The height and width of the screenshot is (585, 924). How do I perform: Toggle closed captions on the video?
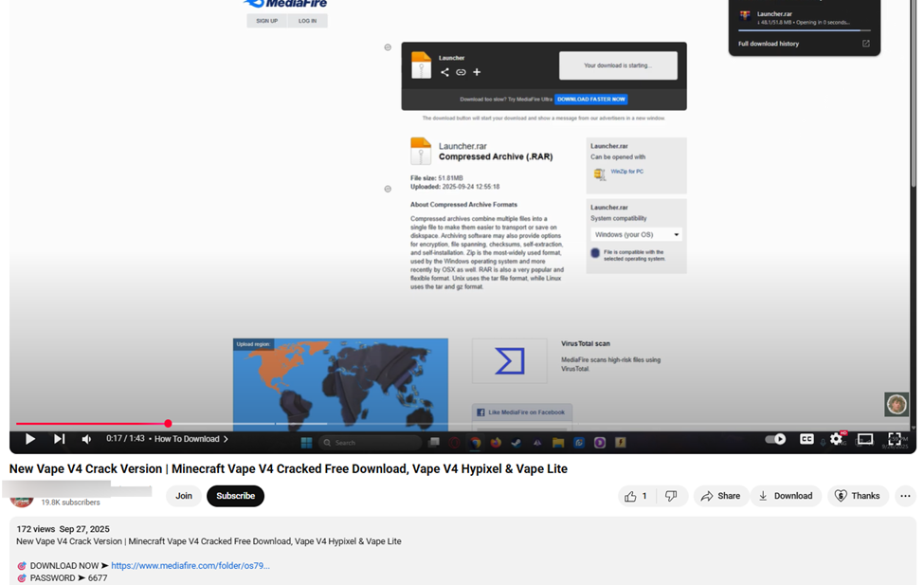click(x=806, y=439)
